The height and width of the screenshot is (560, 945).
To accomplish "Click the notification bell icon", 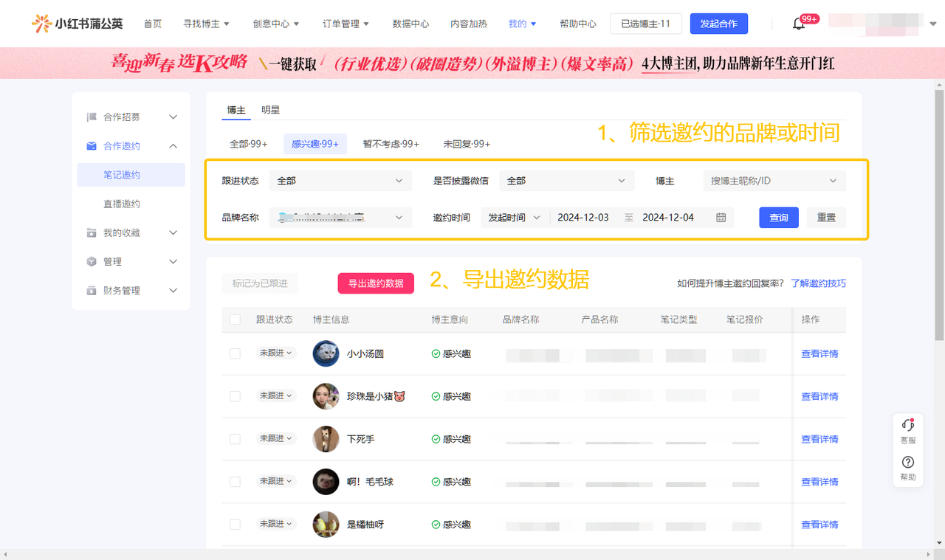I will tap(799, 24).
